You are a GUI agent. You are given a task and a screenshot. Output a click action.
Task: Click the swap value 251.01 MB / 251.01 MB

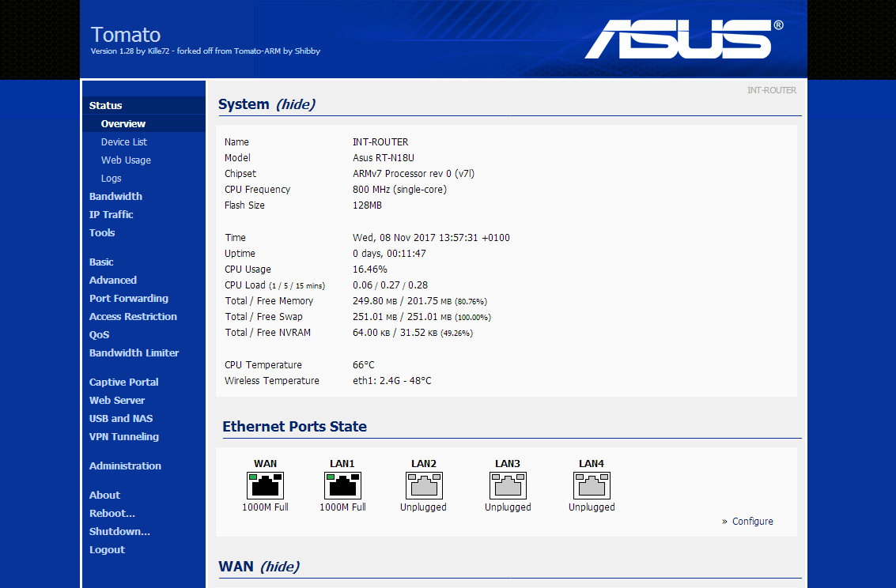[422, 317]
